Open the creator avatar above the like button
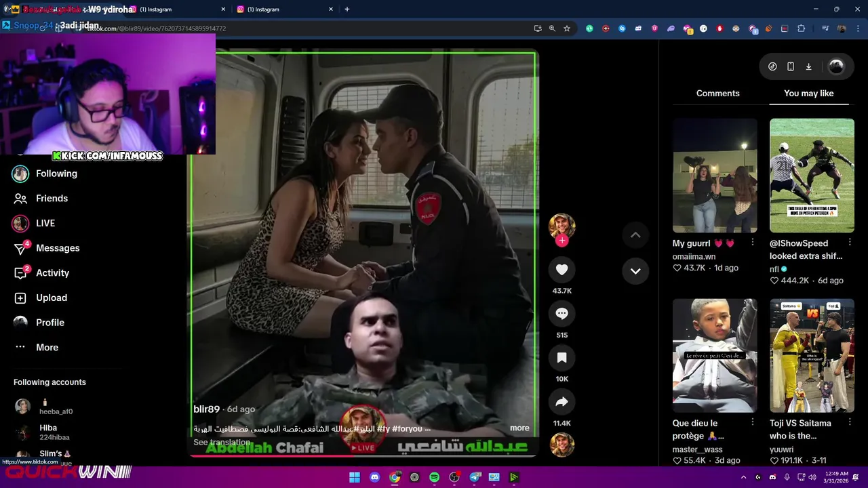The width and height of the screenshot is (868, 488). tap(561, 226)
